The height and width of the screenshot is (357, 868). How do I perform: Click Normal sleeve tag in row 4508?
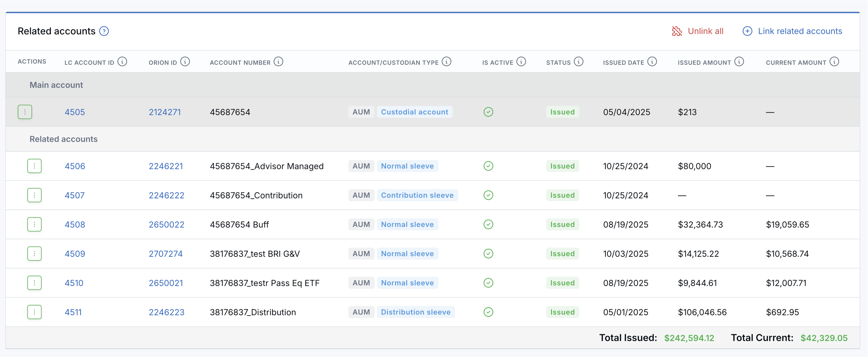click(x=407, y=224)
